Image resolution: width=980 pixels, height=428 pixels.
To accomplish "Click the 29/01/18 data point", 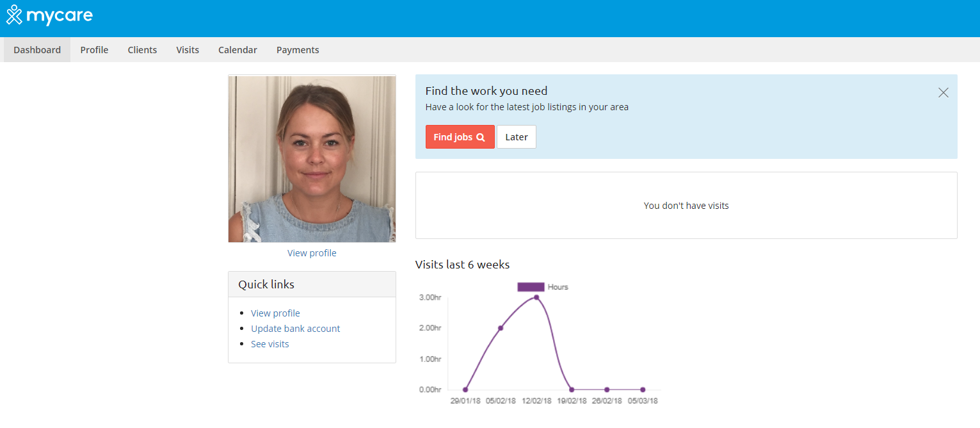I will (465, 390).
